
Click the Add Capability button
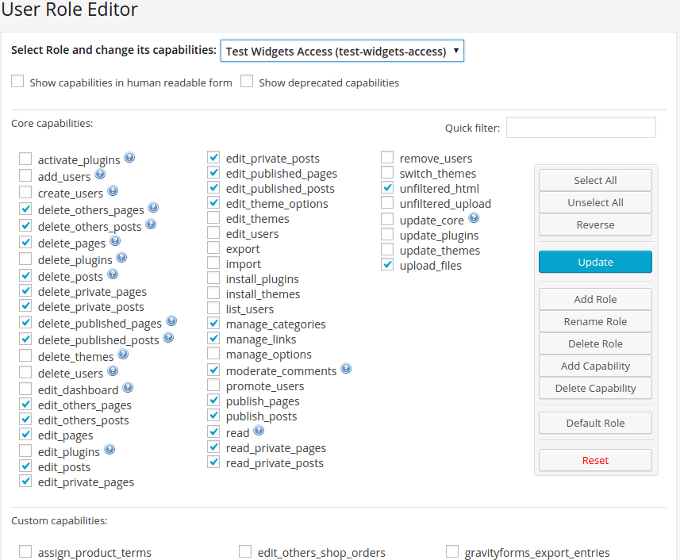click(595, 366)
